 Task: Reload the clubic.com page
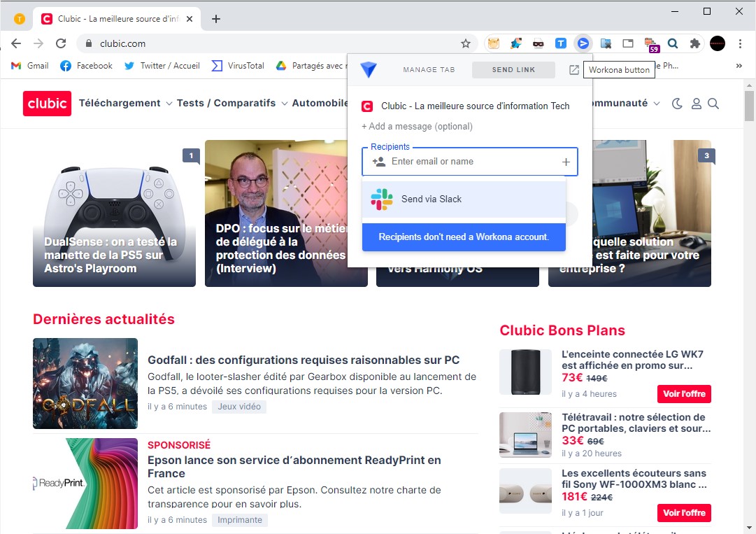(x=61, y=43)
